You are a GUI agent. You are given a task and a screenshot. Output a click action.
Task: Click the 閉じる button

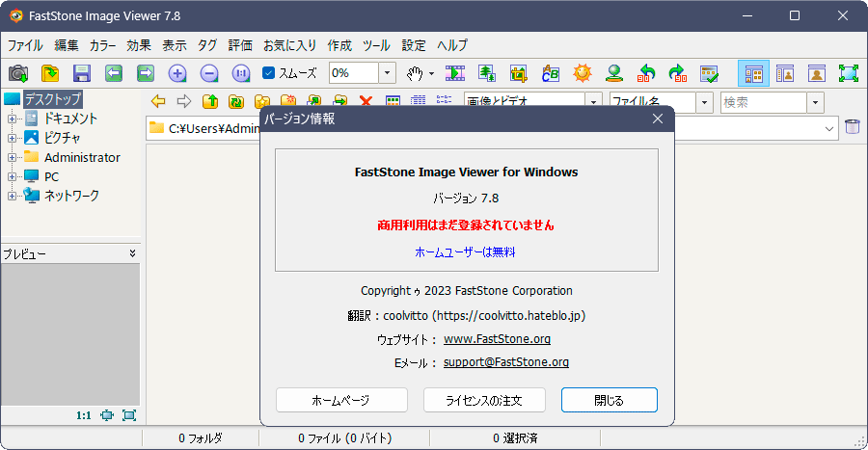click(610, 400)
